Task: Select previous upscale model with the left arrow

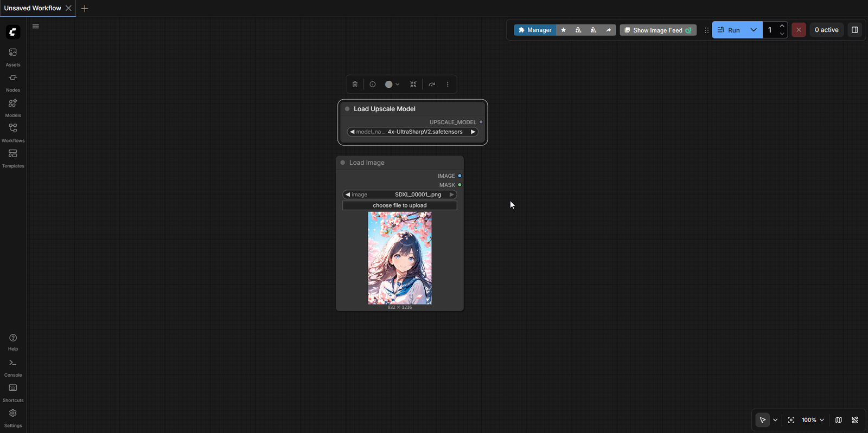Action: coord(352,132)
